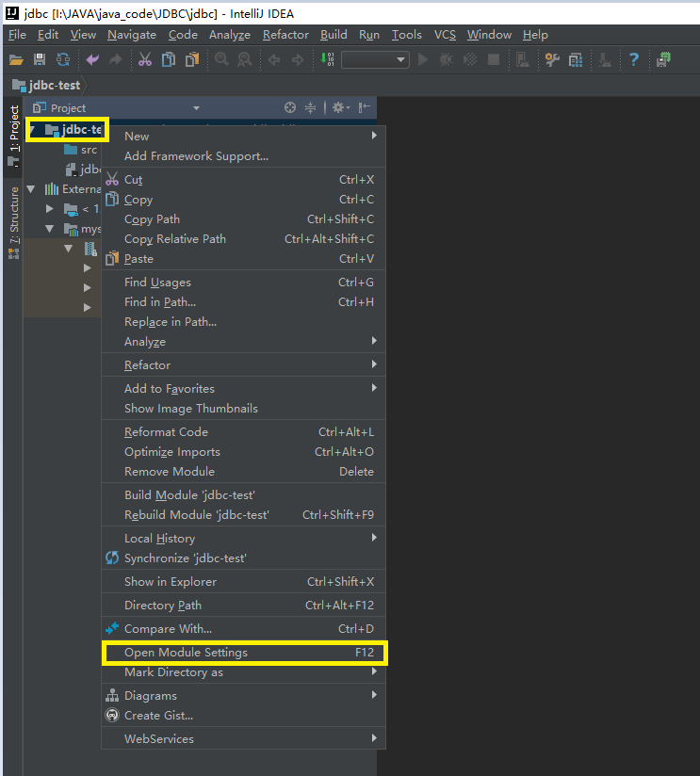Image resolution: width=700 pixels, height=776 pixels.
Task: Click the Copy toolbar icon
Action: [169, 60]
